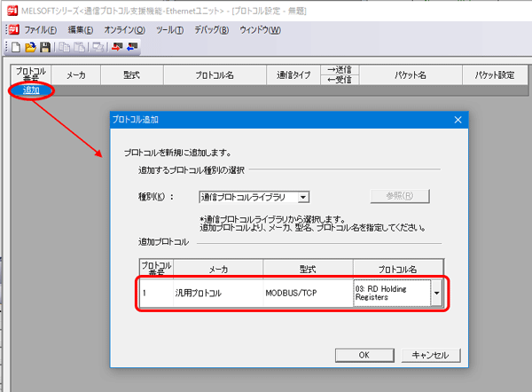Click the toolbar drag handle grip
This screenshot has height=392, width=532.
(x=6, y=47)
